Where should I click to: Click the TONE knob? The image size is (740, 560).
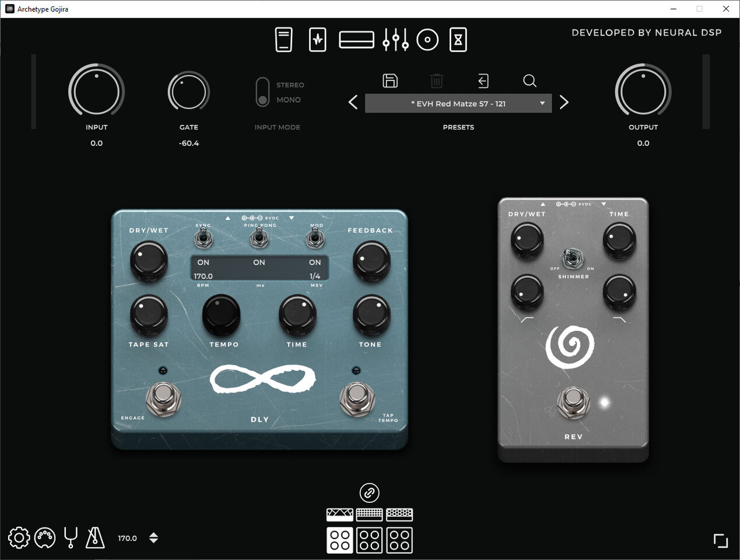[371, 314]
